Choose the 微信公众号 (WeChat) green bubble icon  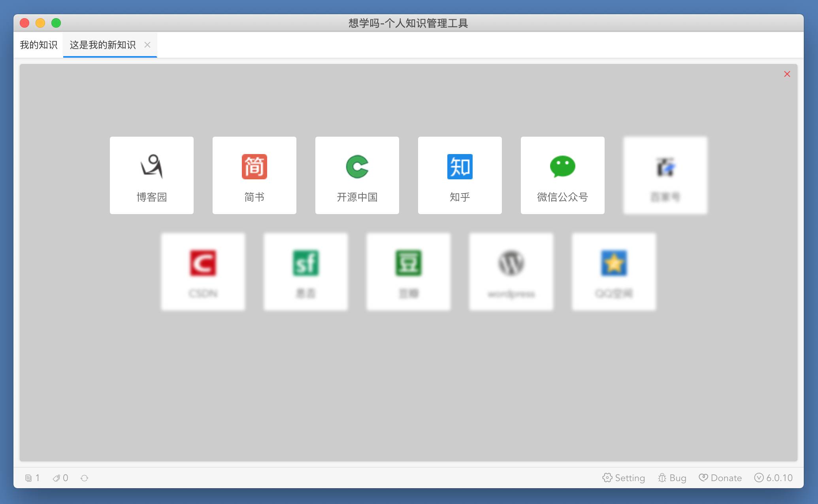[562, 167]
